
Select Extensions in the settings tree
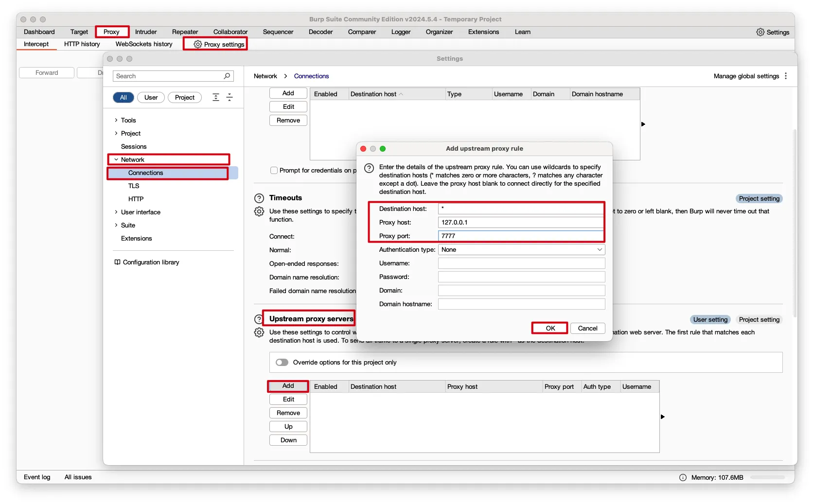tap(136, 239)
